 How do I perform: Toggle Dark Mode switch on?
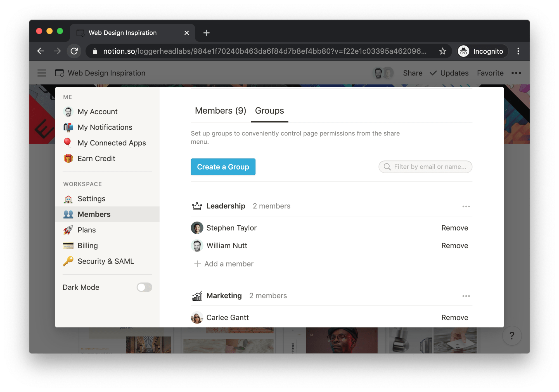coord(144,287)
